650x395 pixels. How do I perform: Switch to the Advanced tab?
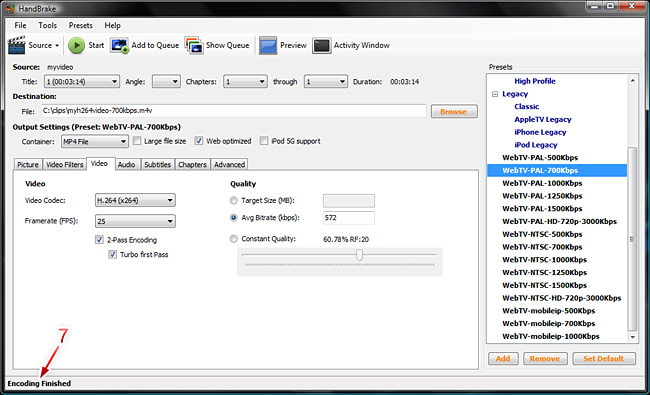[229, 165]
